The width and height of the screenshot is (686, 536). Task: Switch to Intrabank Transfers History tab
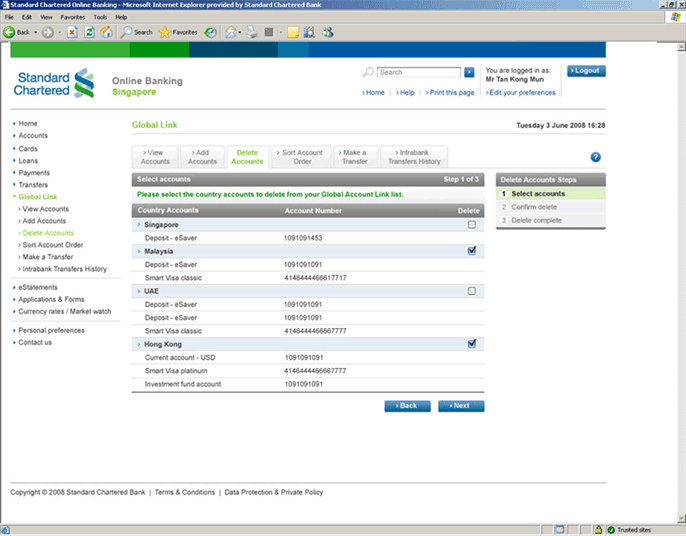tap(414, 157)
